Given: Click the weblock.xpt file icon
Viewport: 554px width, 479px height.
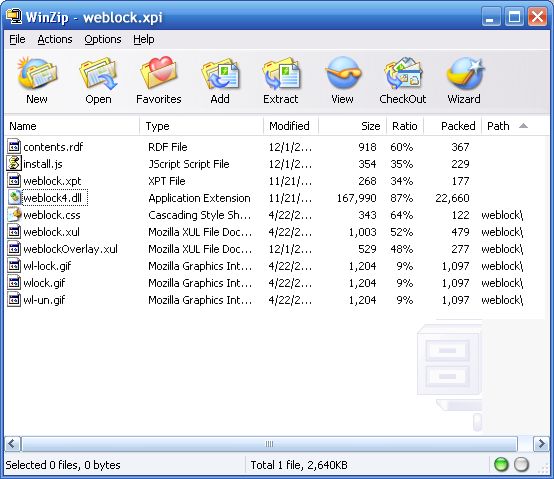Looking at the screenshot, I should point(14,181).
